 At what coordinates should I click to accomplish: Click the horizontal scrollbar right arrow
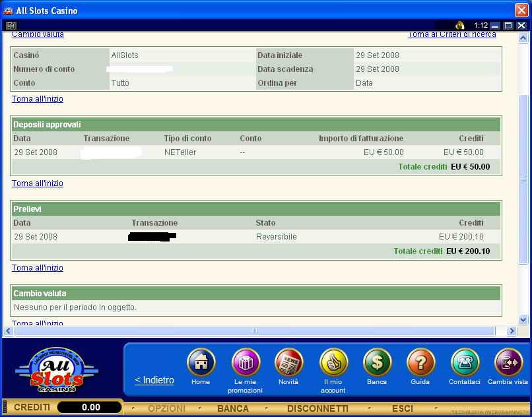[511, 331]
